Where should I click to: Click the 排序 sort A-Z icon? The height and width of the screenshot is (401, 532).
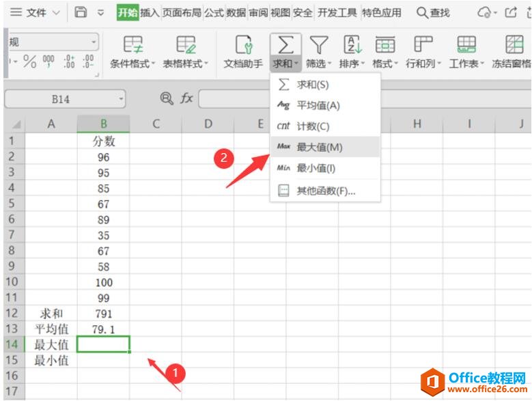pos(352,44)
